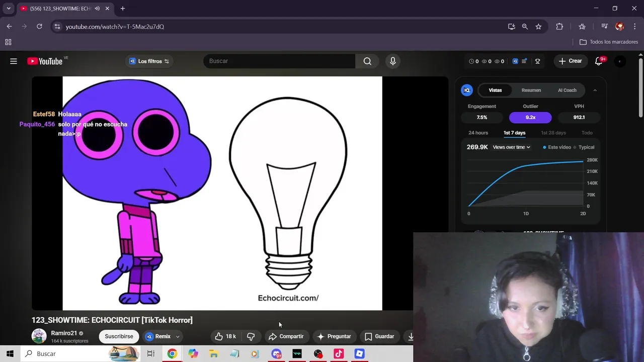Open the Los filtros filter settings
The height and width of the screenshot is (362, 644).
pos(149,61)
